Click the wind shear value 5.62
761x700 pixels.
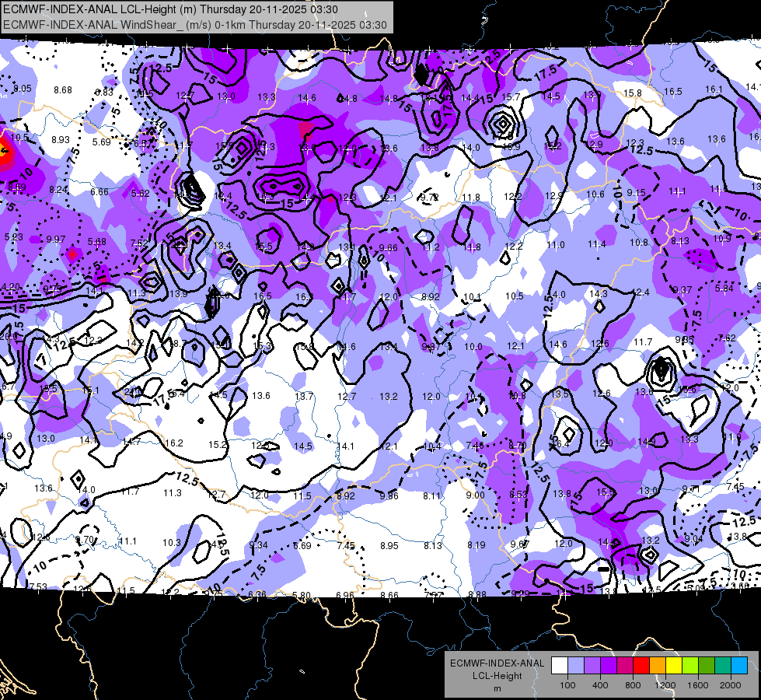pos(140,194)
